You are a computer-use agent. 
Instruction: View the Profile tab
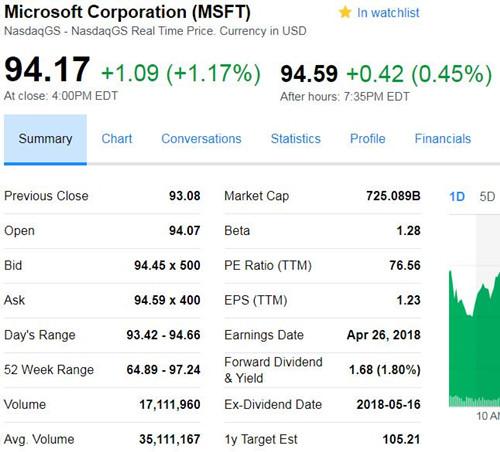368,139
